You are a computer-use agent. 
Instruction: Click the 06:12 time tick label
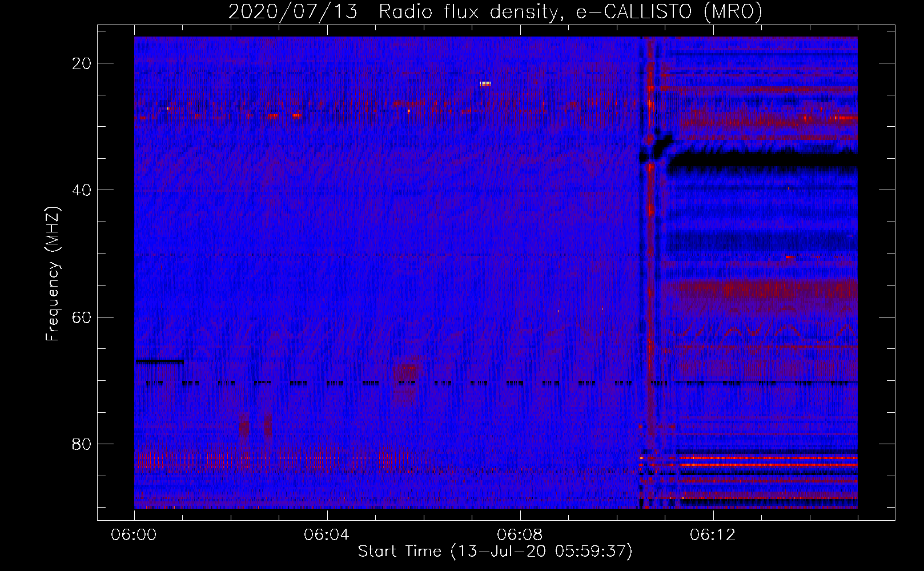point(713,535)
